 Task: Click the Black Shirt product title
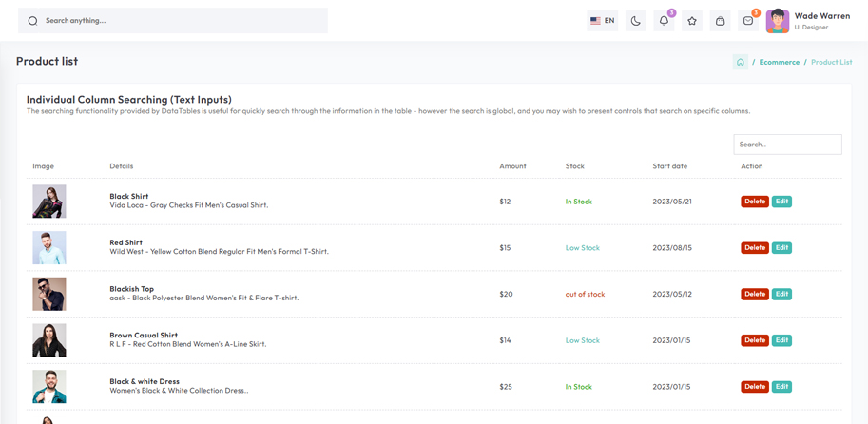pyautogui.click(x=129, y=197)
